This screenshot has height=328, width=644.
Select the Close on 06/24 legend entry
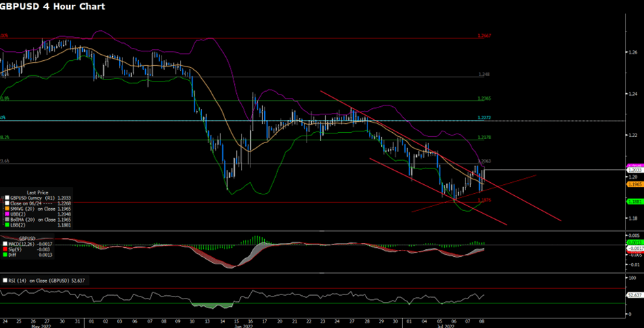27,203
